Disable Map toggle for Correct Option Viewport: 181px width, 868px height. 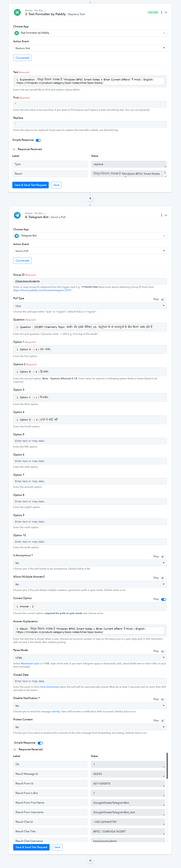pyautogui.click(x=163, y=599)
